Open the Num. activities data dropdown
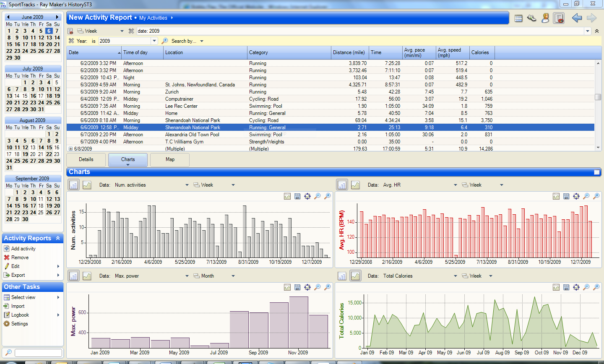The height and width of the screenshot is (364, 604). [x=187, y=185]
